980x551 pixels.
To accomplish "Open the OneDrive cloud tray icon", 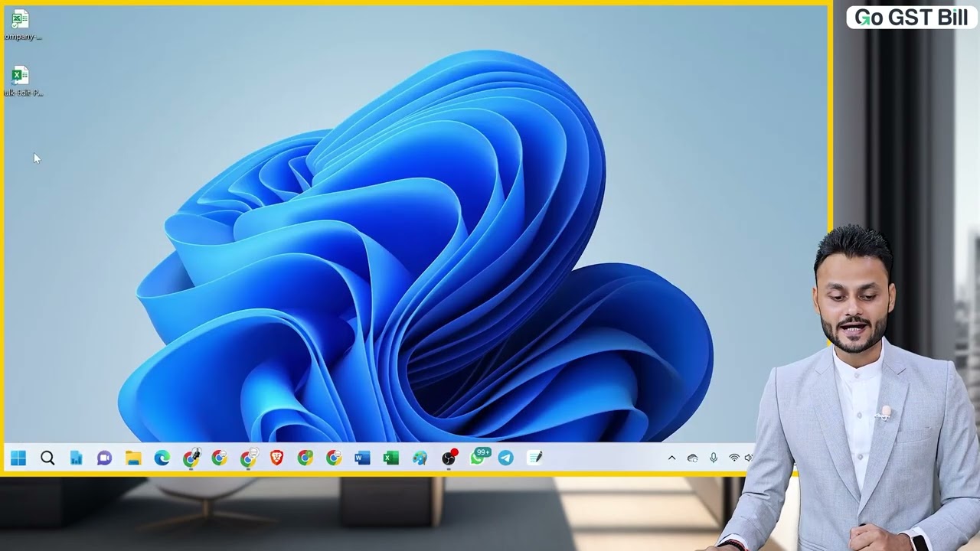I will point(692,458).
